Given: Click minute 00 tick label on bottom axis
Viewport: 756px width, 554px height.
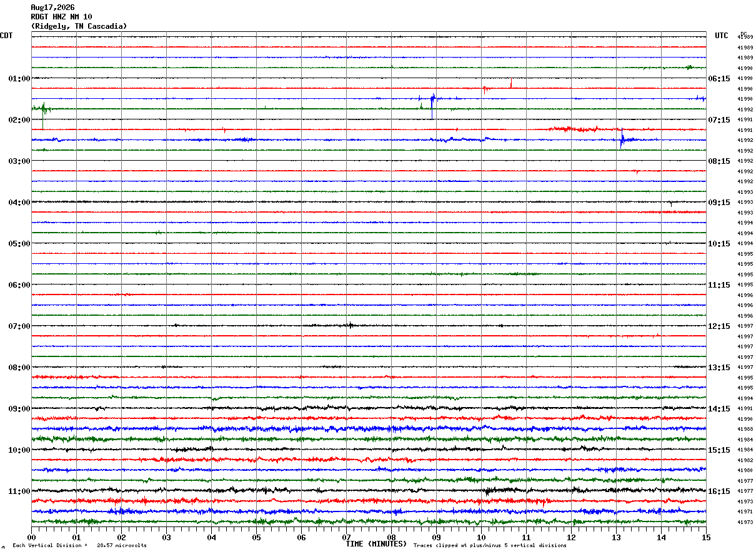Looking at the screenshot, I should point(31,537).
